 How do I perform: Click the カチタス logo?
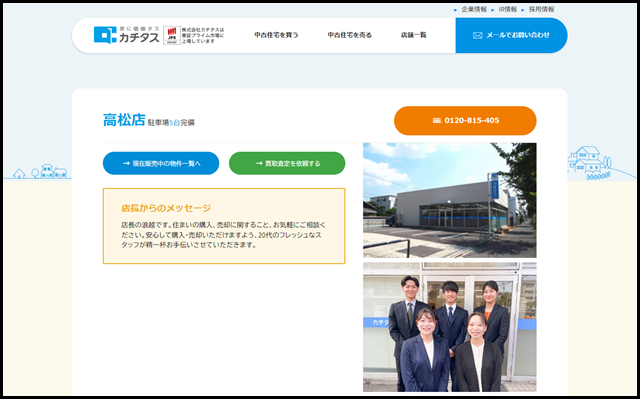127,35
